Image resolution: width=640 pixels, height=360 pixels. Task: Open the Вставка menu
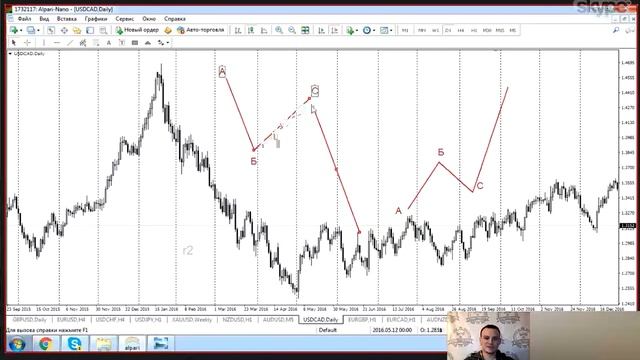click(x=67, y=19)
